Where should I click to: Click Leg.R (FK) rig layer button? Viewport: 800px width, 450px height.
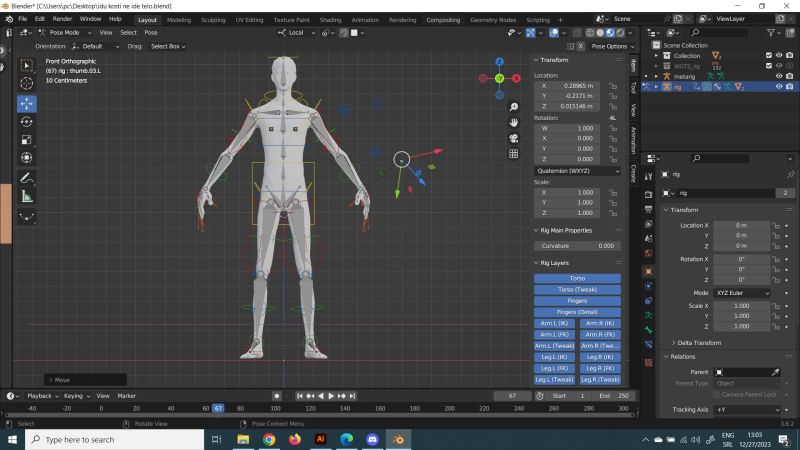(x=600, y=368)
